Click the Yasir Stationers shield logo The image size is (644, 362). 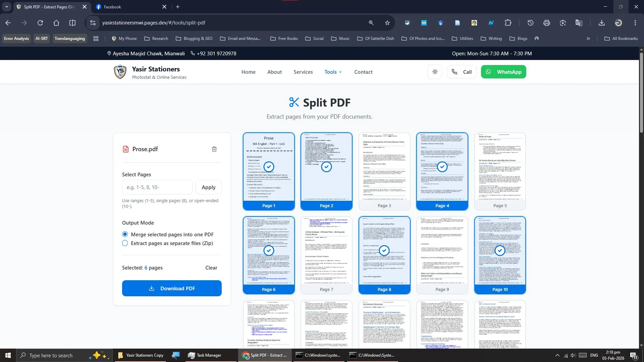click(120, 72)
